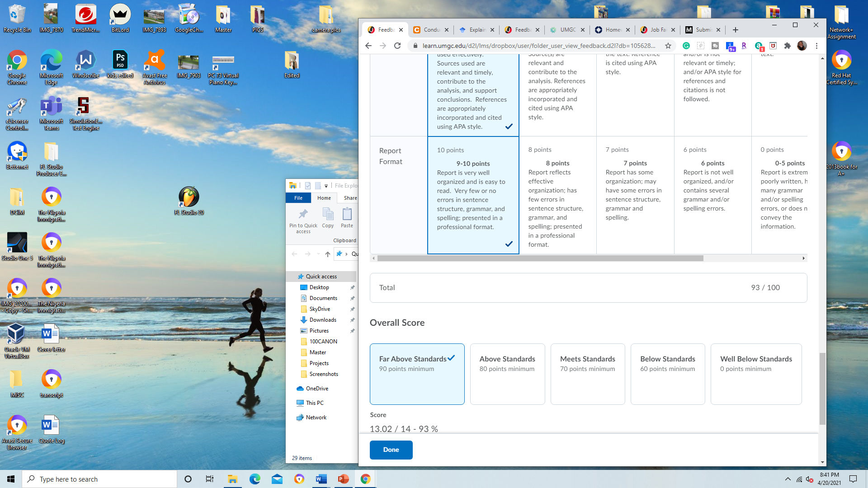Click the Paste icon in File Explorer ribbon
The height and width of the screenshot is (488, 868).
click(x=347, y=218)
